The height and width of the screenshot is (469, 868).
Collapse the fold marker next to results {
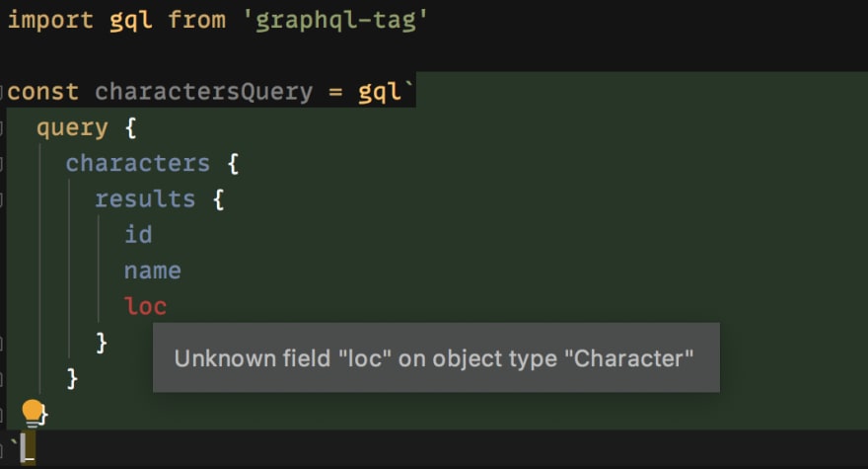click(2, 199)
